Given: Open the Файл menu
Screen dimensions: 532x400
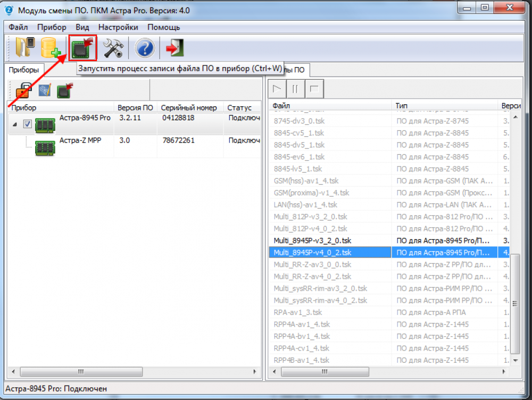Looking at the screenshot, I should tap(18, 27).
